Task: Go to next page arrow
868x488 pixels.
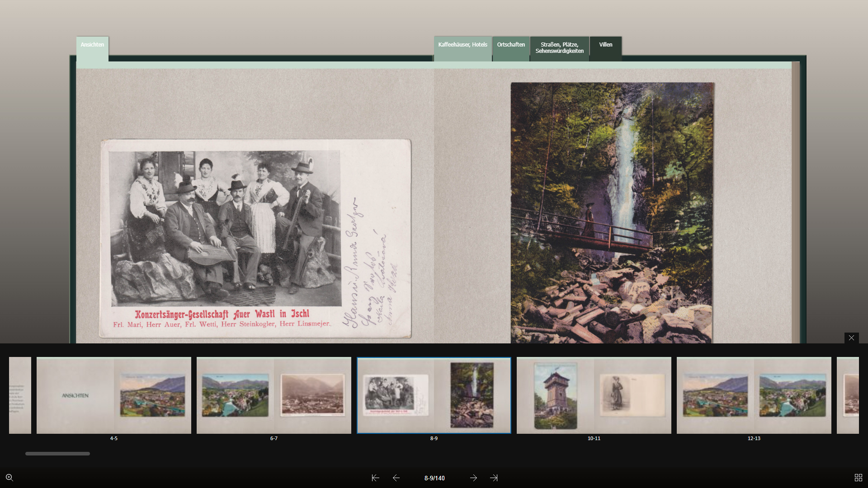Action: 473,478
